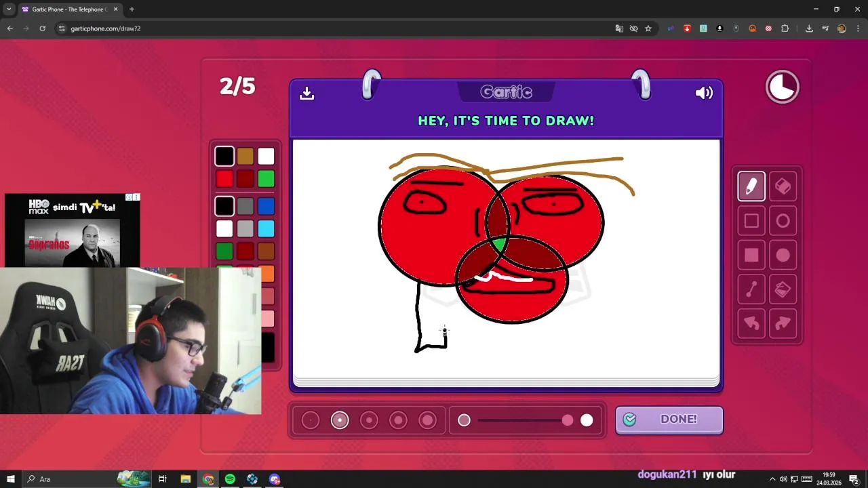Activate the paint bucket fill tool
868x488 pixels.
[x=783, y=289]
